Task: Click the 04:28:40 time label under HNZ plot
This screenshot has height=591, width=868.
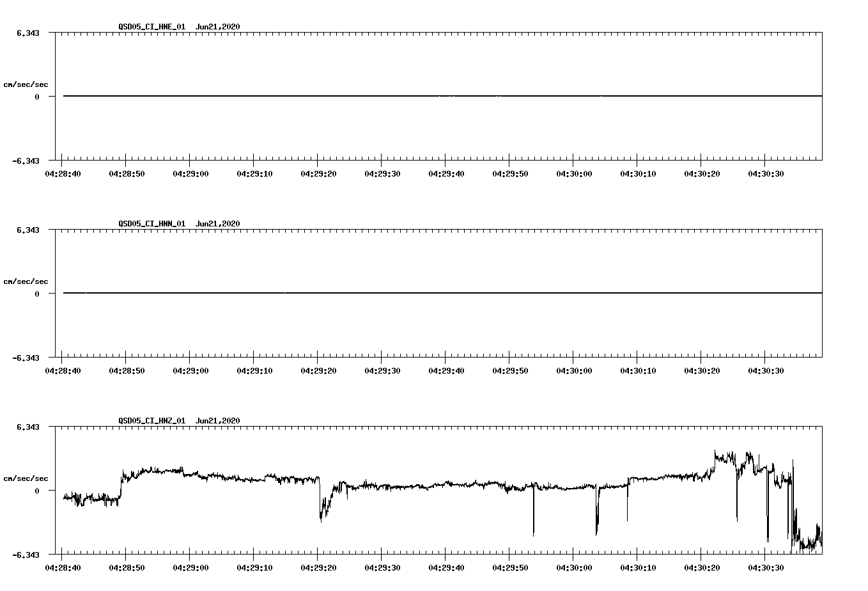Action: (63, 568)
